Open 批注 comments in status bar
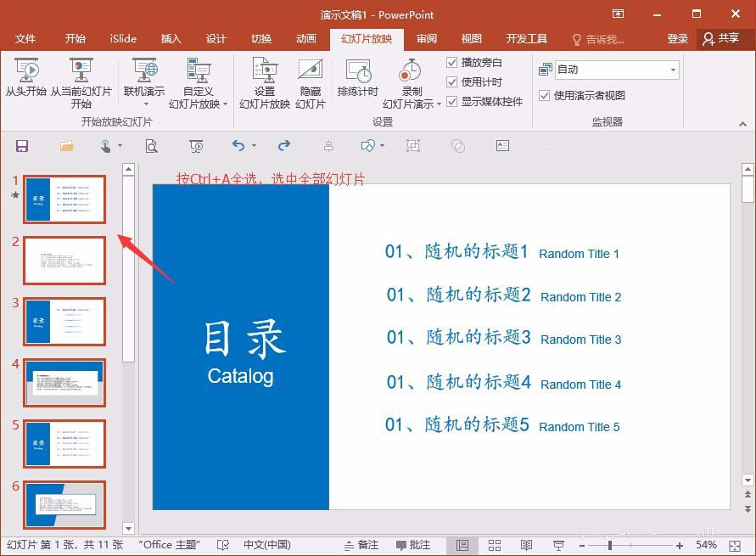The width and height of the screenshot is (756, 556). 414,545
